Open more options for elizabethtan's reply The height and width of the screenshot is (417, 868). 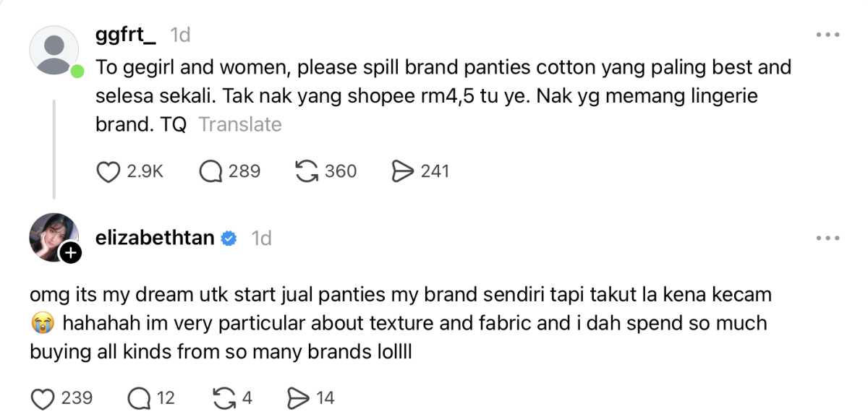[x=827, y=238]
